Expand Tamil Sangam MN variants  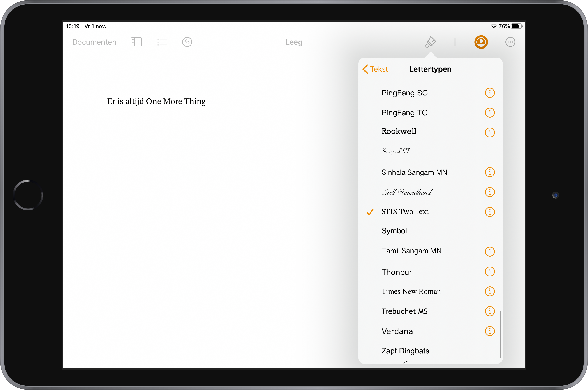(490, 251)
